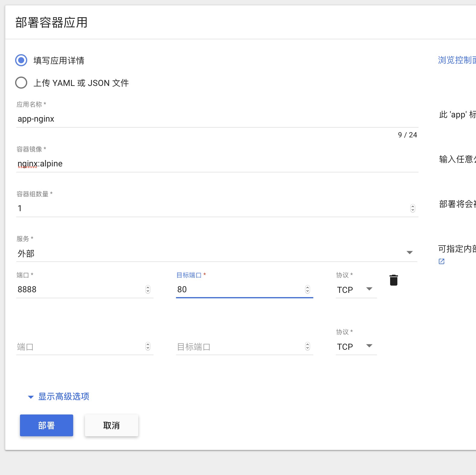Click the empty 端口 input field
Image resolution: width=476 pixels, height=475 pixels.
click(80, 346)
